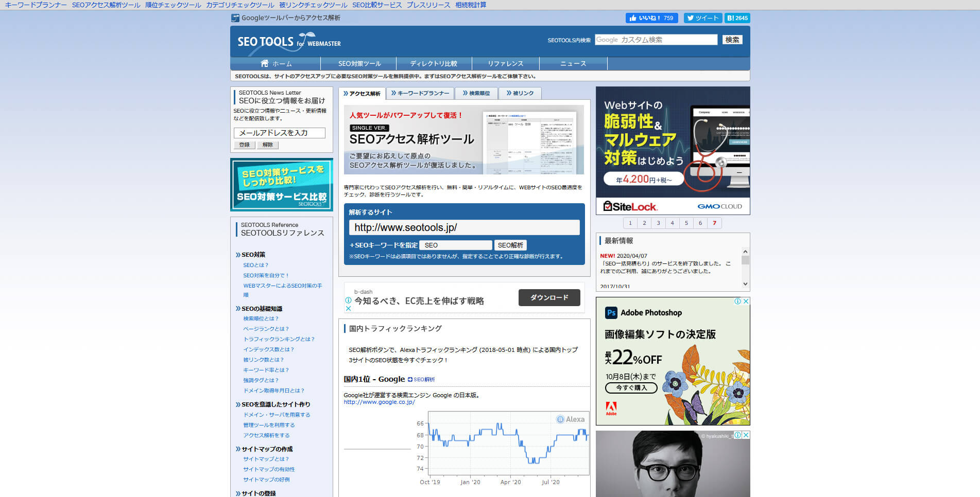Open キーワード率とは？ link

tap(266, 370)
